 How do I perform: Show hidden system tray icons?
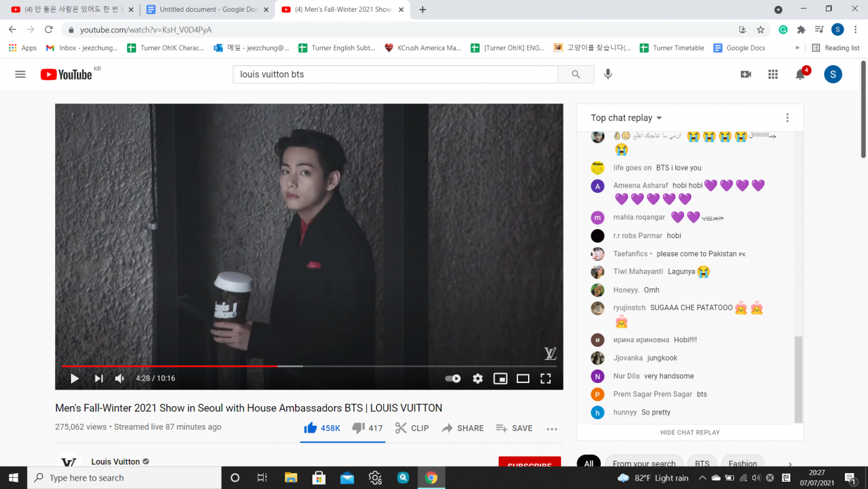pos(702,478)
